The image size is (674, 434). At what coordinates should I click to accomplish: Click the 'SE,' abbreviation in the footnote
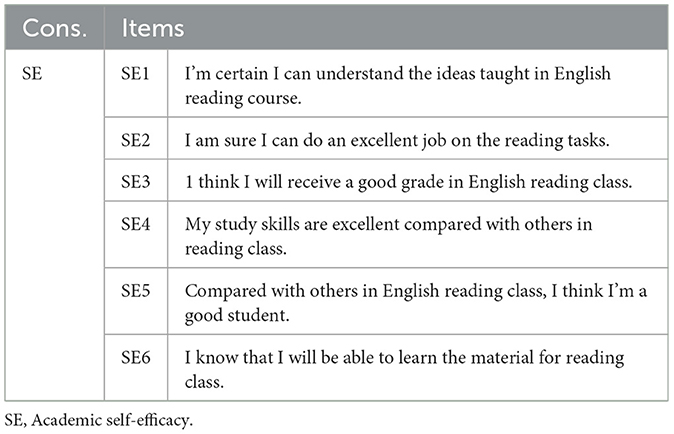click(x=15, y=421)
